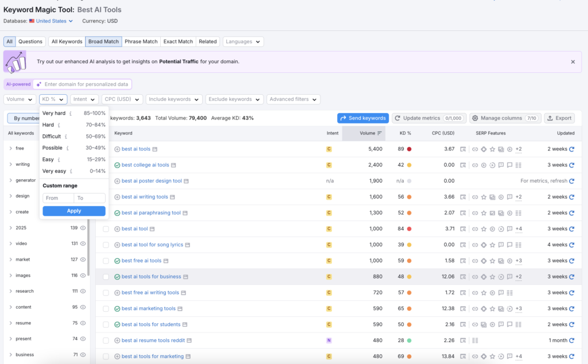Tick checkbox for best free ai tools
Screen dimensions: 588x364
pos(106,261)
